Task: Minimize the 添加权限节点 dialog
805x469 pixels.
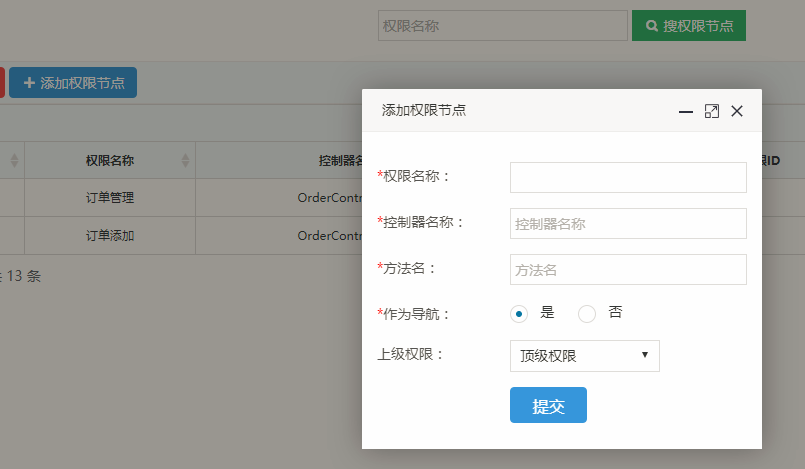Action: (686, 111)
